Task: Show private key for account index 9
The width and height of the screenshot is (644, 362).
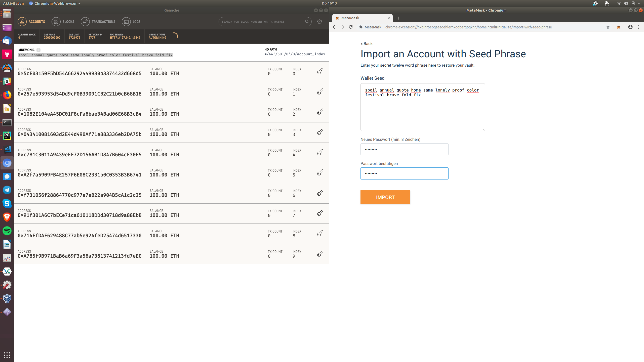Action: pos(320,254)
